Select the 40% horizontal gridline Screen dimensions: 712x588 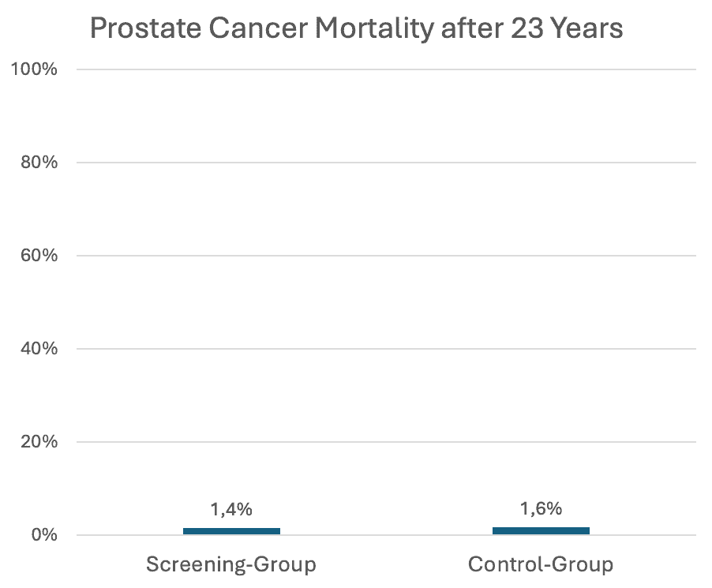(387, 349)
